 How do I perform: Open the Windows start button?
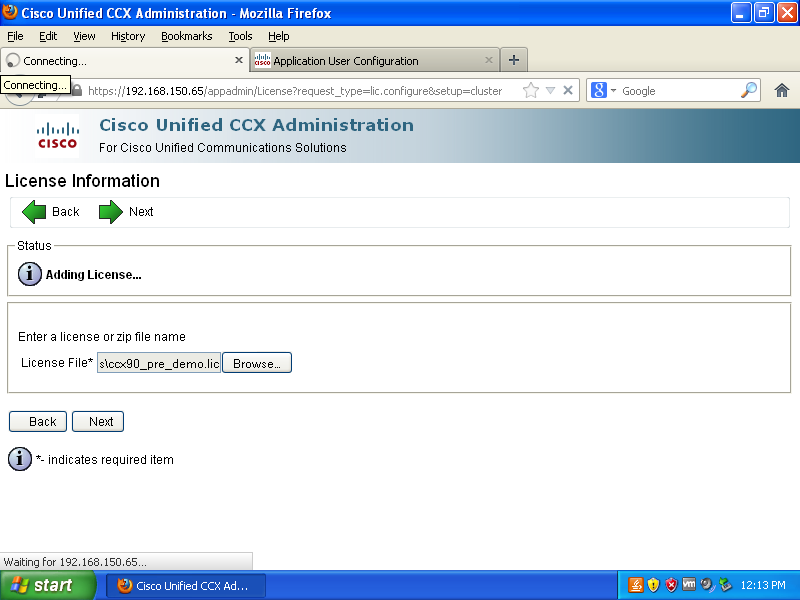tap(47, 585)
